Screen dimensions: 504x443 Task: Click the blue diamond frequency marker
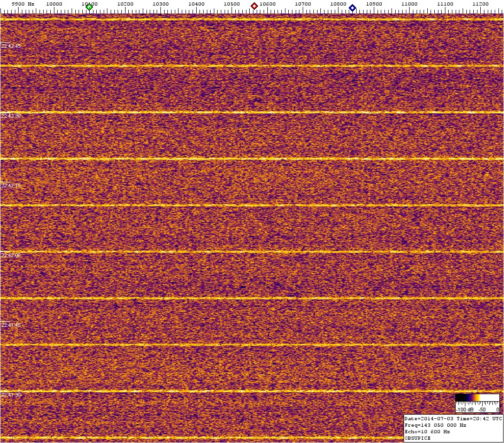tap(352, 7)
